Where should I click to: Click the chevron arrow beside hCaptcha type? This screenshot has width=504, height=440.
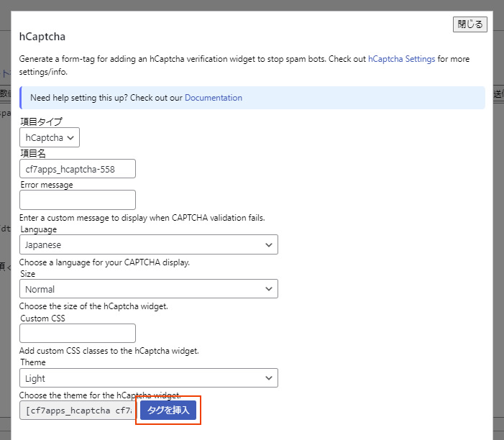71,137
